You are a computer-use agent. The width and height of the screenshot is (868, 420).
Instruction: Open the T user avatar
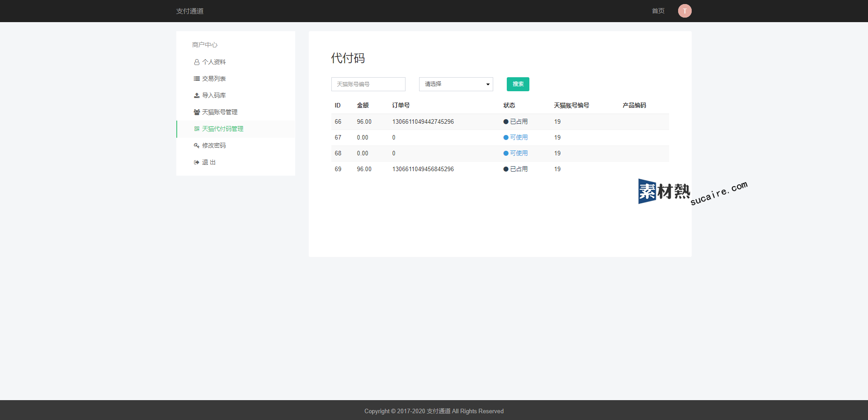(684, 11)
